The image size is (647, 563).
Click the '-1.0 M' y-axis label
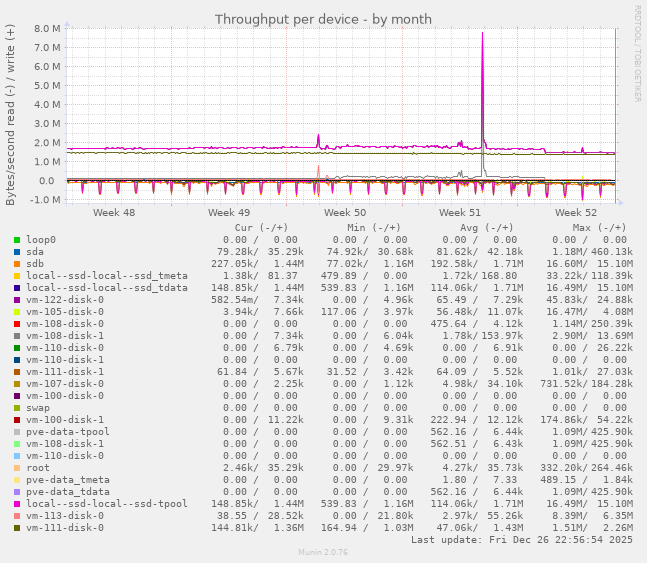coord(45,200)
